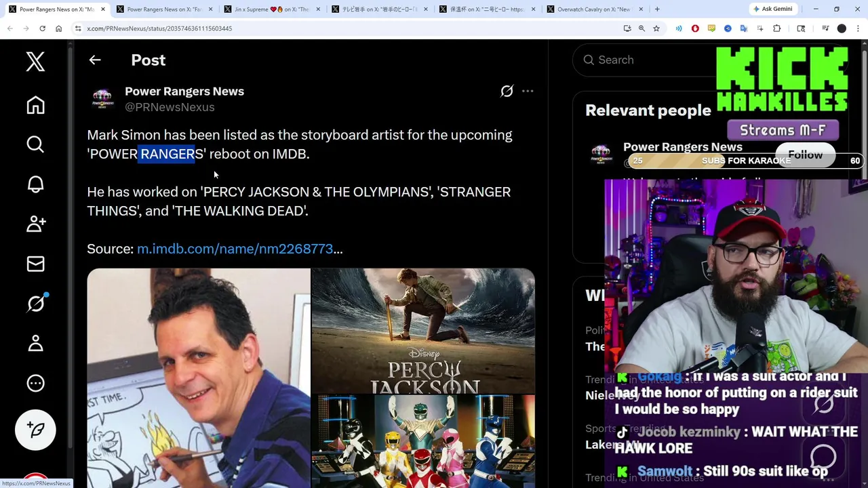Open Notifications bell in sidebar
Viewport: 868px width, 488px height.
(x=35, y=184)
